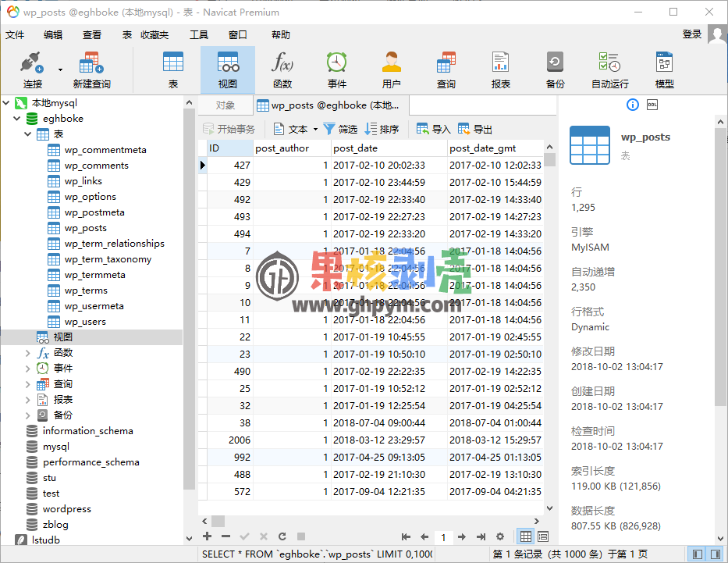Switch to wp_posts @eghboke tab
The width and height of the screenshot is (728, 563).
coord(331,105)
